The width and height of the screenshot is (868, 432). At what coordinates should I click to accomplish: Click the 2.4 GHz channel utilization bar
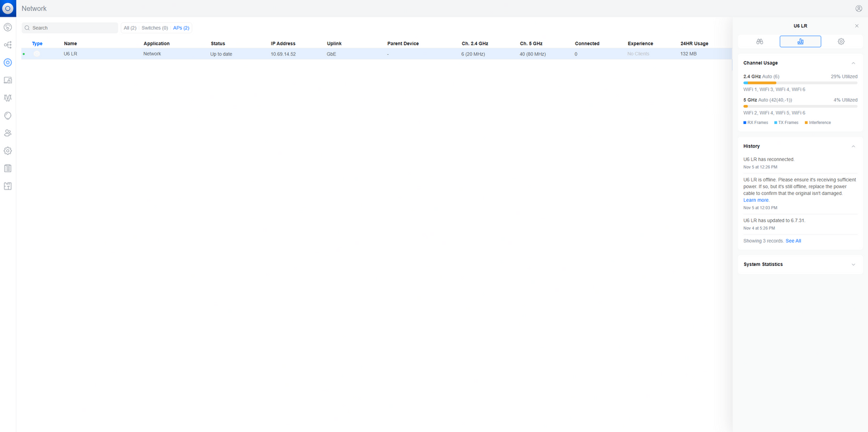(x=800, y=83)
